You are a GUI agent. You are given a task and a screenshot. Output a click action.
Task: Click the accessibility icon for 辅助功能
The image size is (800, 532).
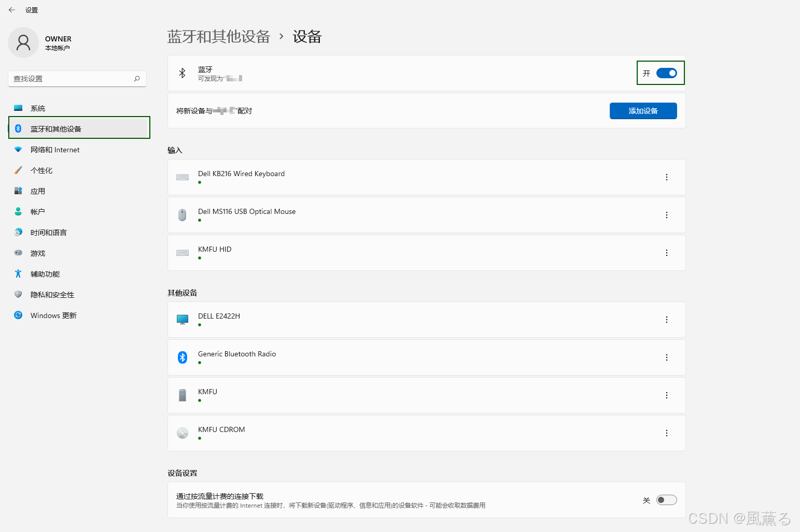pyautogui.click(x=18, y=274)
